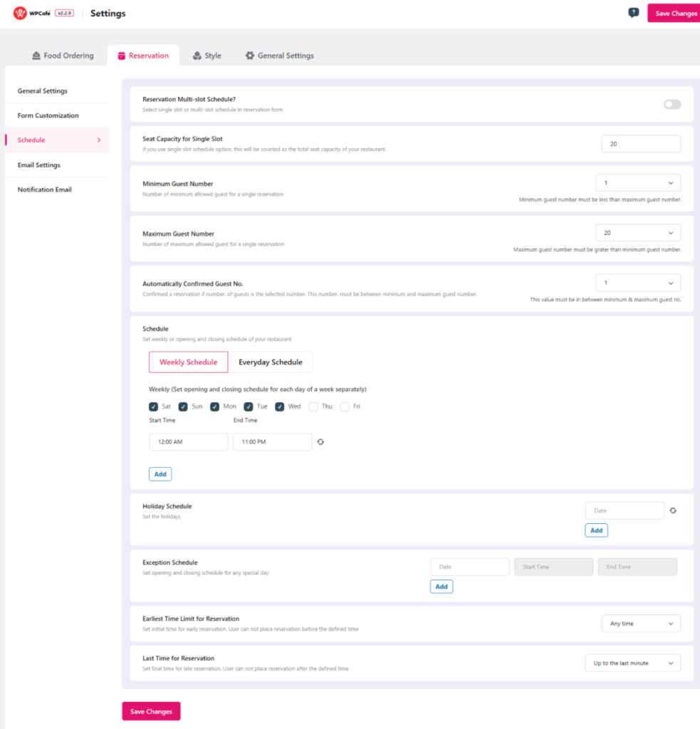Image resolution: width=700 pixels, height=729 pixels.
Task: Switch to General Settings top tab
Action: 280,56
